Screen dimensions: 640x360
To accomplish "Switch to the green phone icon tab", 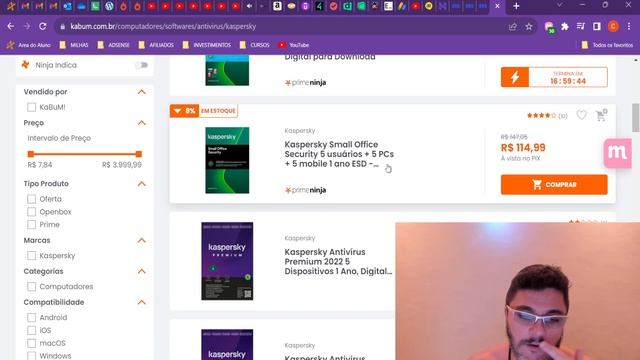I will (x=95, y=6).
